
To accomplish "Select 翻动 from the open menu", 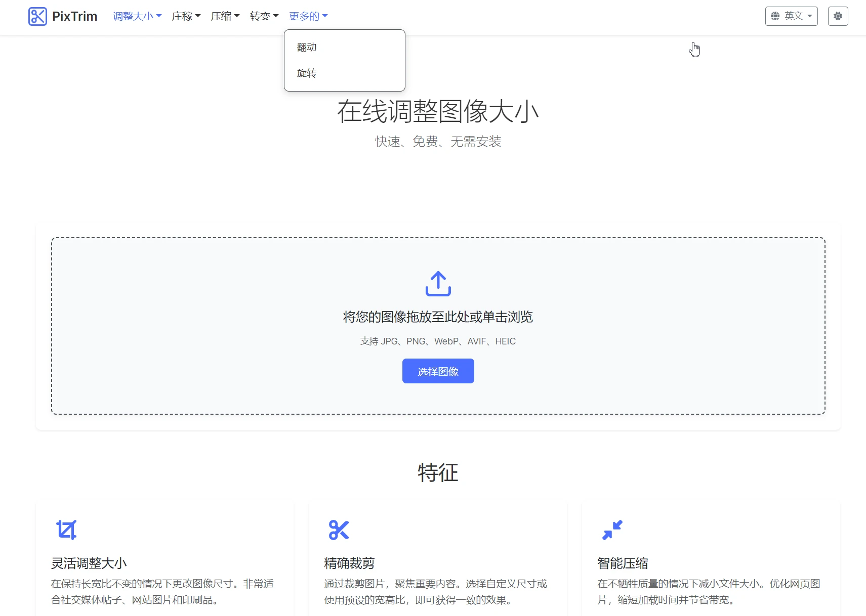I will (x=307, y=47).
